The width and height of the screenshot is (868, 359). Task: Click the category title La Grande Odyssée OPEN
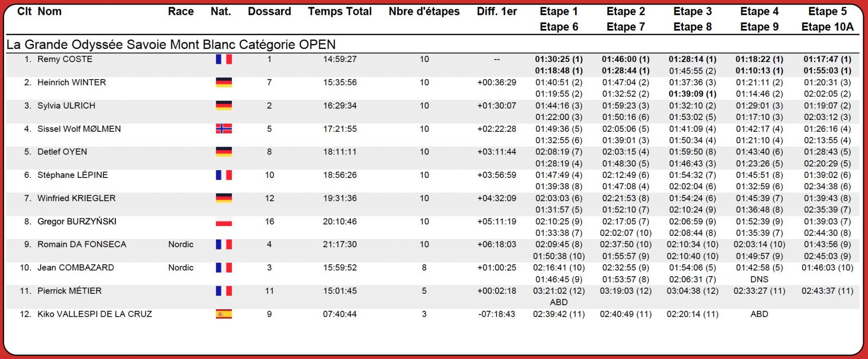pos(171,44)
